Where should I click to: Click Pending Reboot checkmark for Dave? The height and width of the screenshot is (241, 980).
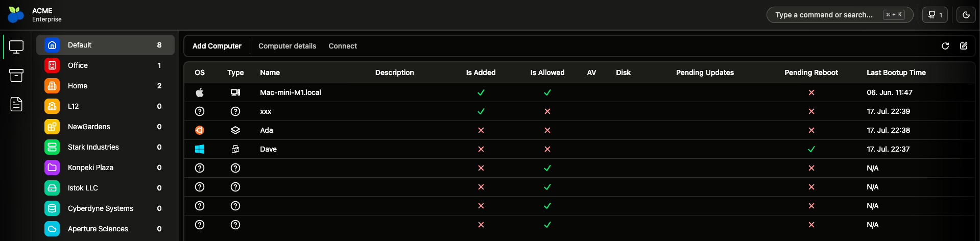click(811, 149)
